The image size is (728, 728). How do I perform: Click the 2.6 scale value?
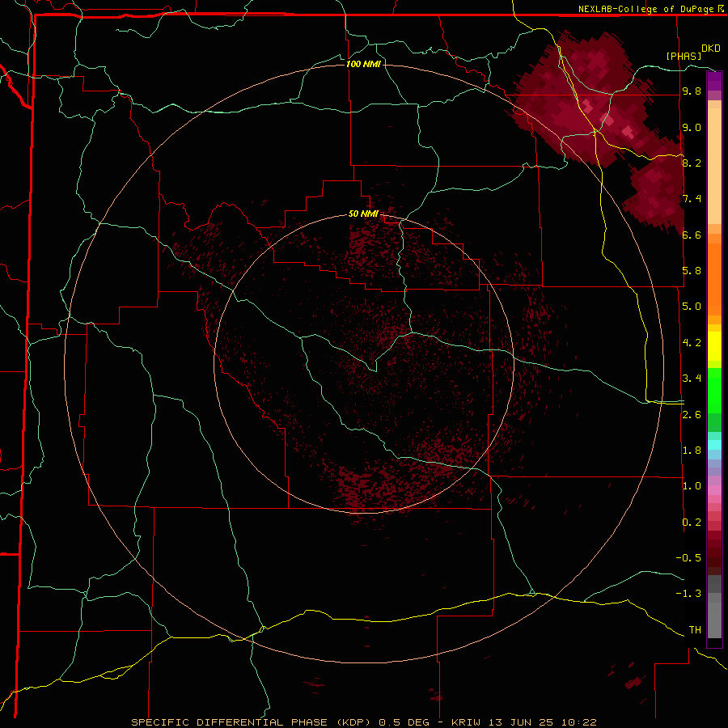click(692, 415)
